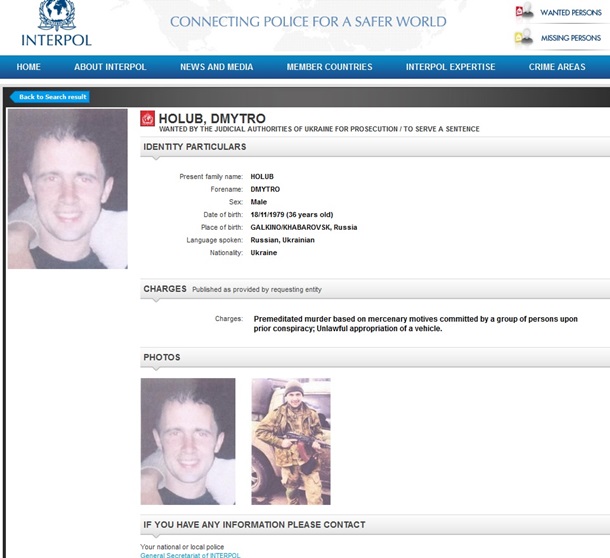Open the camouflage uniform photo thumbnail
This screenshot has height=558, width=610.
291,441
